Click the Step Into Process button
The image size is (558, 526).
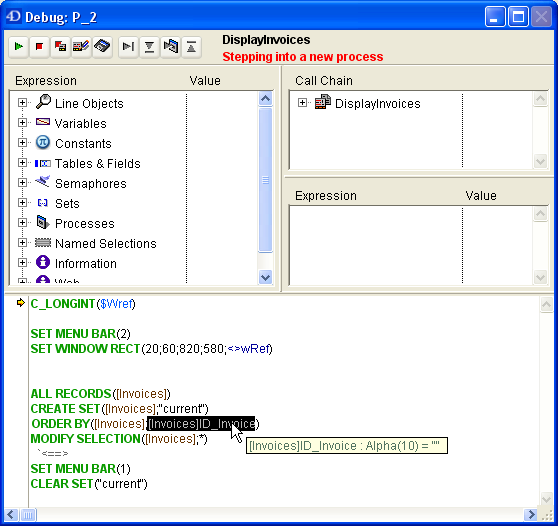(x=170, y=47)
